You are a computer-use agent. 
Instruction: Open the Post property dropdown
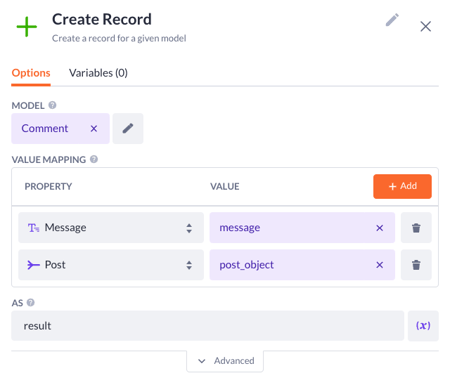pos(111,265)
